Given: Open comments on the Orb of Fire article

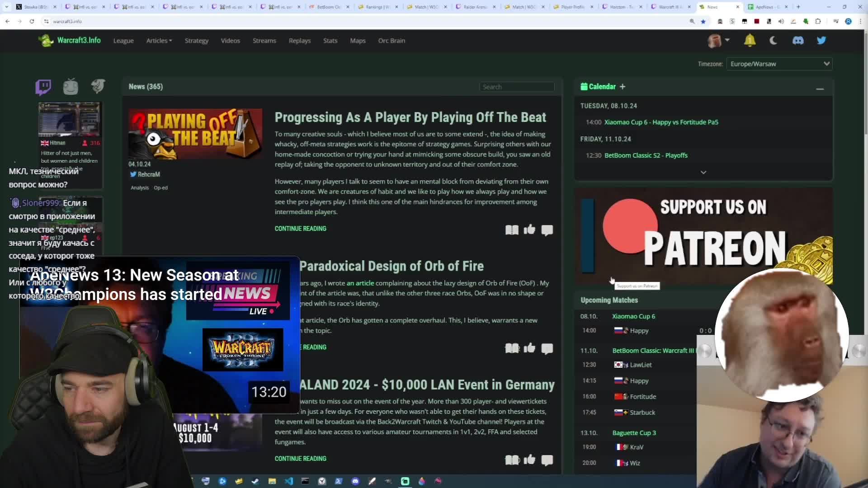Looking at the screenshot, I should click(547, 348).
